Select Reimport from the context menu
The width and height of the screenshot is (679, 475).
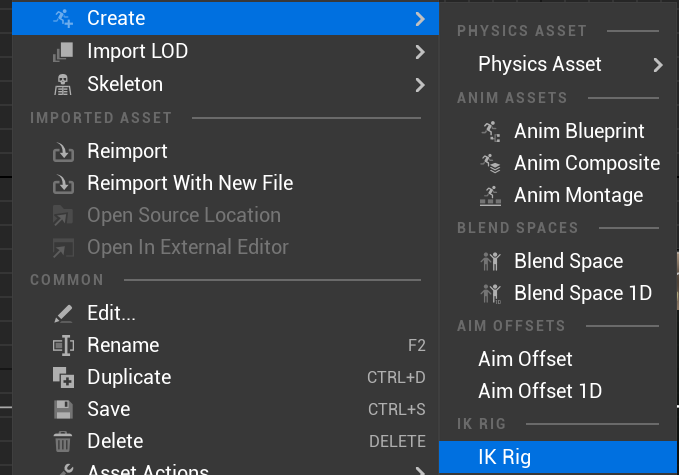pos(225,151)
